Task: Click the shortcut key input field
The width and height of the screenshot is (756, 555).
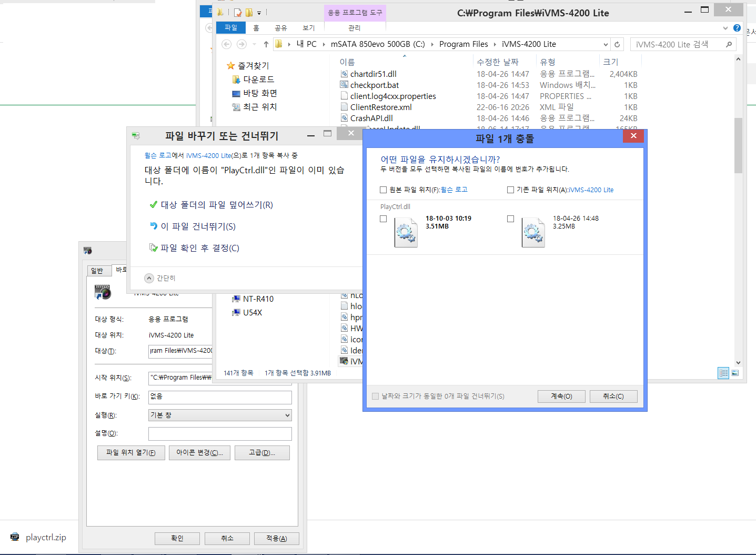Action: pyautogui.click(x=220, y=397)
